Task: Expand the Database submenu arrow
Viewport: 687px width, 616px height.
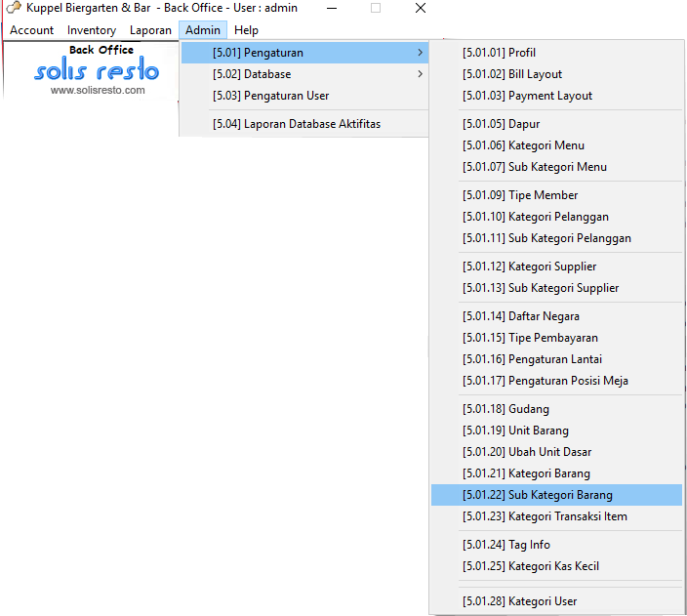Action: [420, 74]
